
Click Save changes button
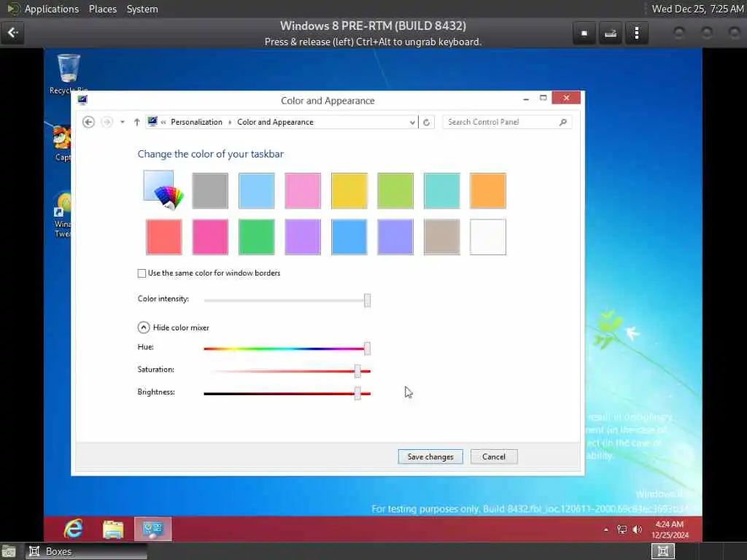point(430,456)
